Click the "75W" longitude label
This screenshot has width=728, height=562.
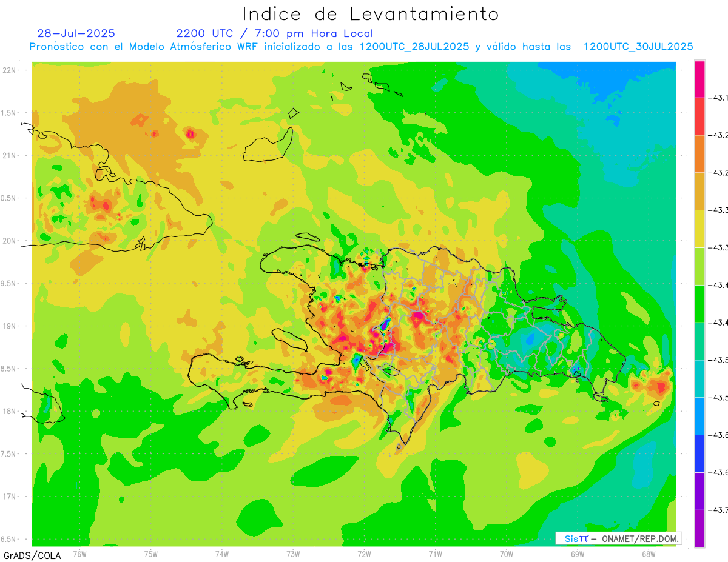(x=151, y=554)
